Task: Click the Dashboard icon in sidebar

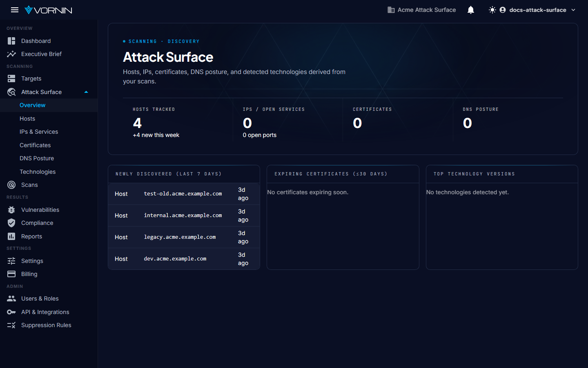Action: (x=11, y=41)
